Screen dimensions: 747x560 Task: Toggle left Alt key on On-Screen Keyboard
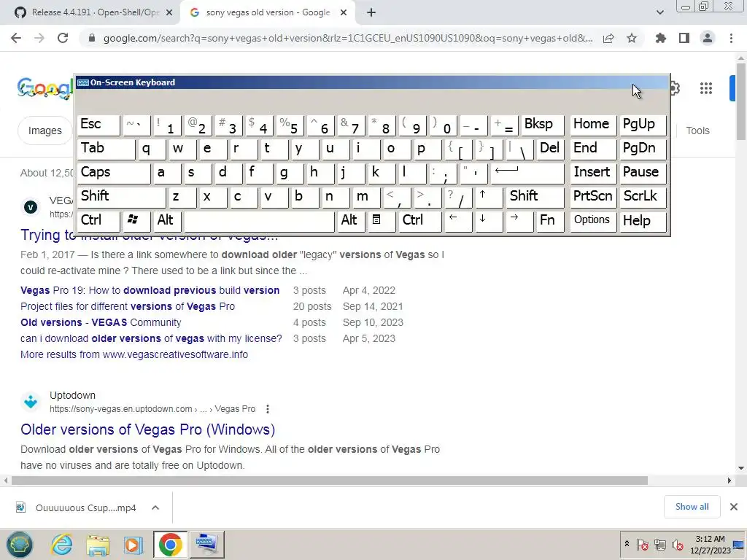point(167,220)
